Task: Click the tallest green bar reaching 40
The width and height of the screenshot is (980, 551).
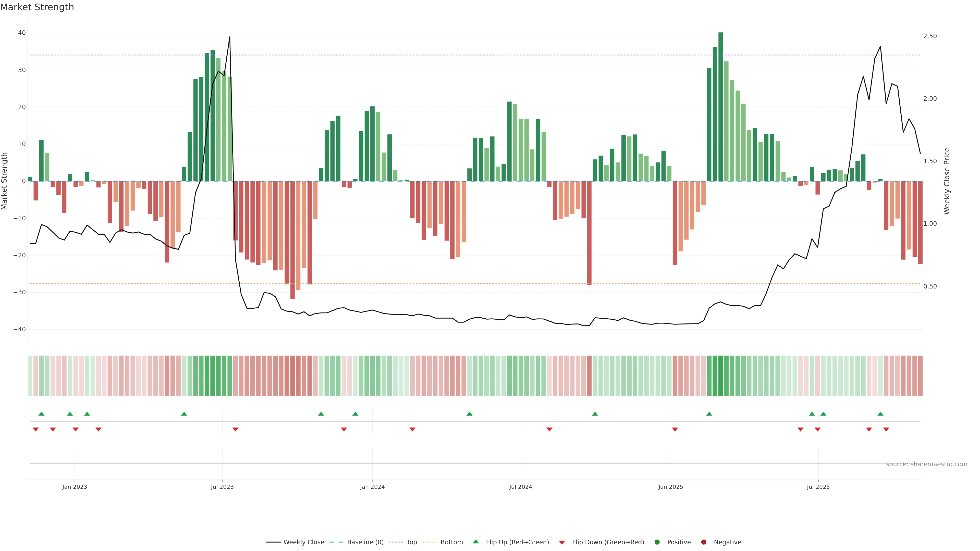Action: tap(720, 106)
